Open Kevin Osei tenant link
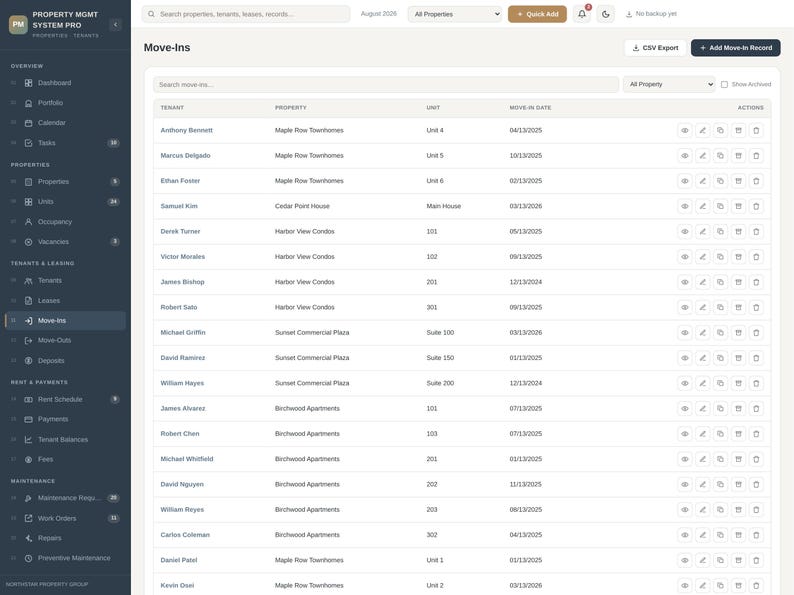Screen dimensions: 794x595 point(177,585)
